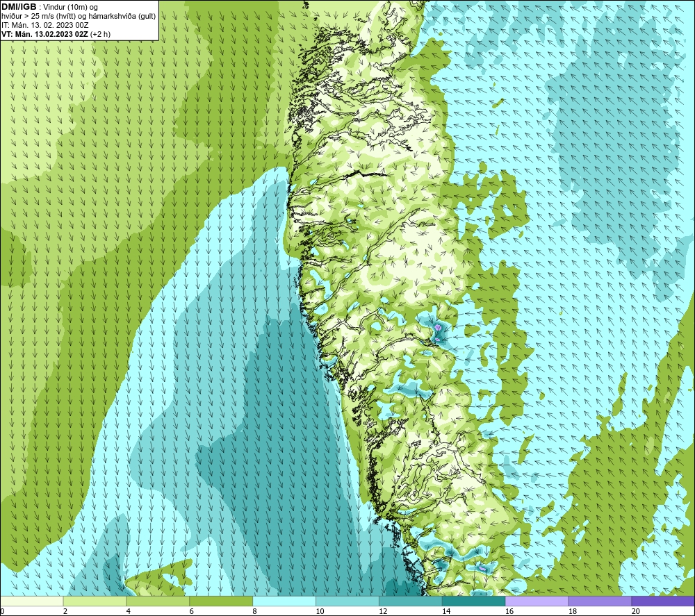
Task: Click the light cyan 8–10 m/s legend swatch
Action: 284,601
